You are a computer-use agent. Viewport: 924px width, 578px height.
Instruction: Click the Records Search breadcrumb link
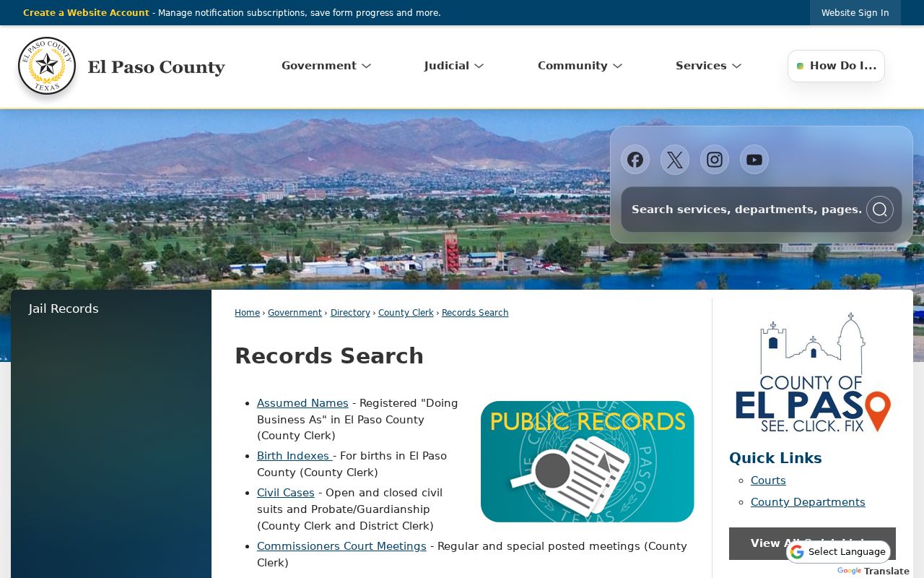point(475,313)
